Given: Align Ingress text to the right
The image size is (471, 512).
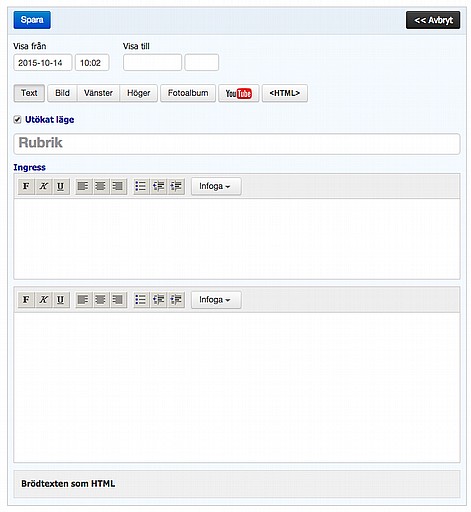Looking at the screenshot, I should point(118,186).
